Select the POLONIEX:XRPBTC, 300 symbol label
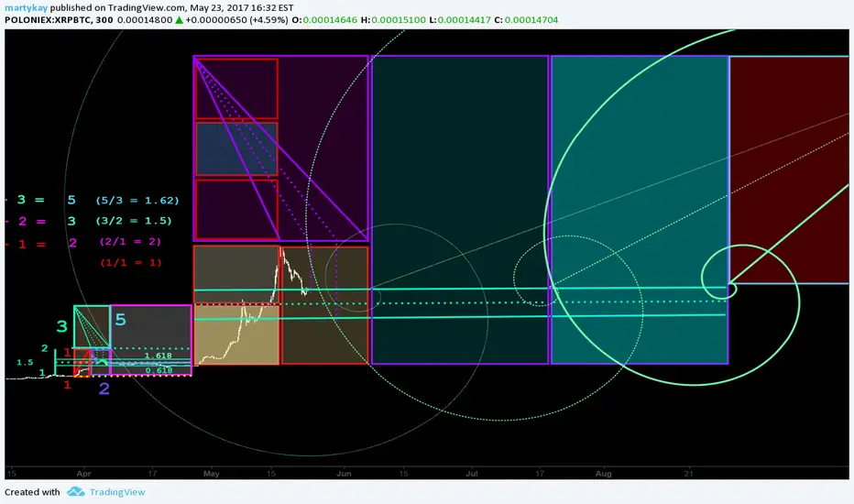This screenshot has height=504, width=854. pos(59,19)
